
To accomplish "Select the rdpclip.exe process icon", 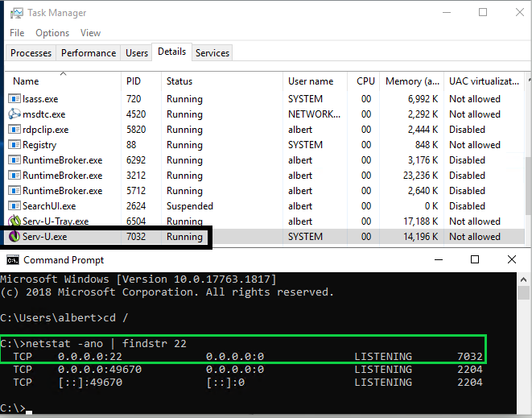I will pyautogui.click(x=14, y=130).
